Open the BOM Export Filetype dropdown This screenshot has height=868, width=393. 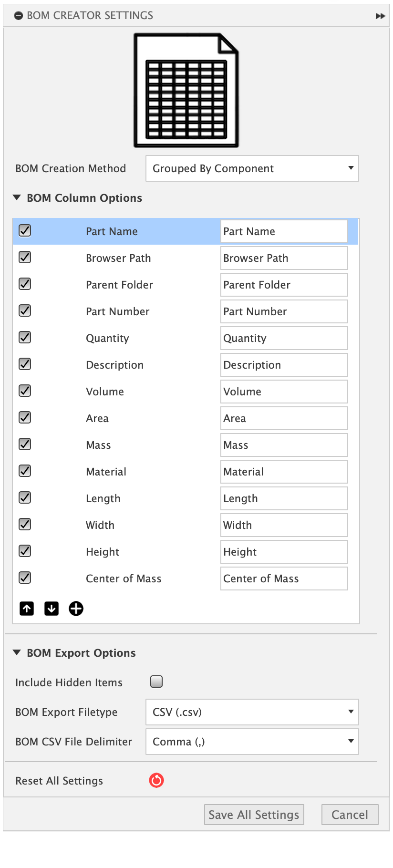pos(252,712)
